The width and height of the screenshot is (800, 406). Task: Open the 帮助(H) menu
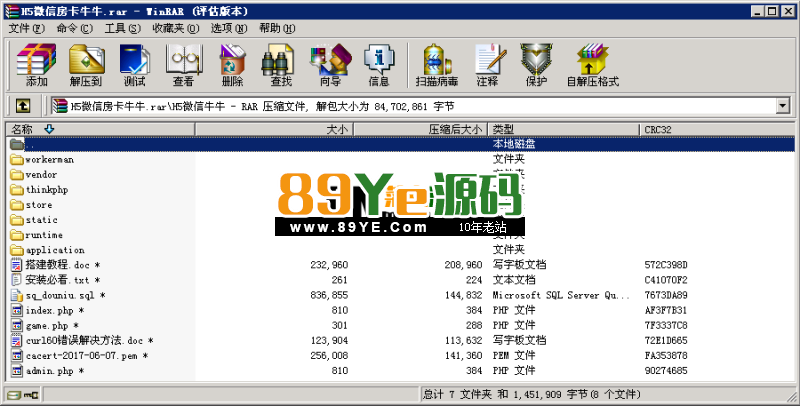277,29
